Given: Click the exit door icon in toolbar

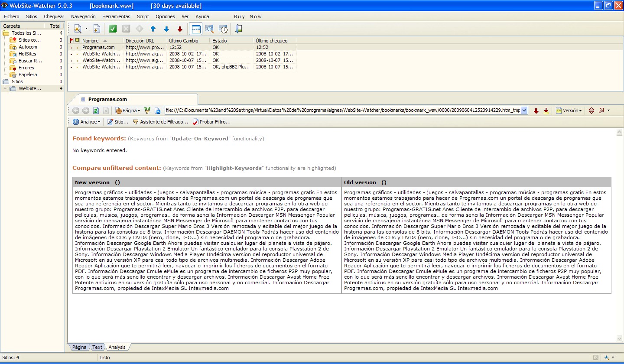Looking at the screenshot, I should point(238,29).
